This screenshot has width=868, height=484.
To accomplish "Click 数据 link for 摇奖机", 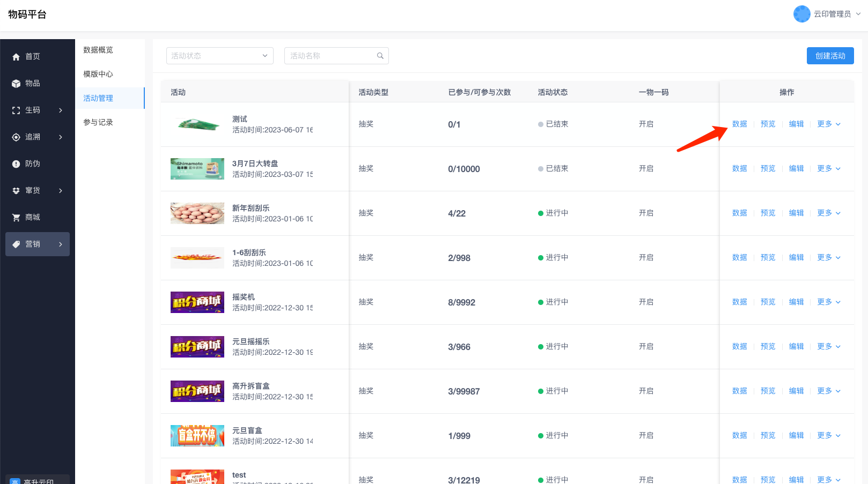I will tap(740, 302).
